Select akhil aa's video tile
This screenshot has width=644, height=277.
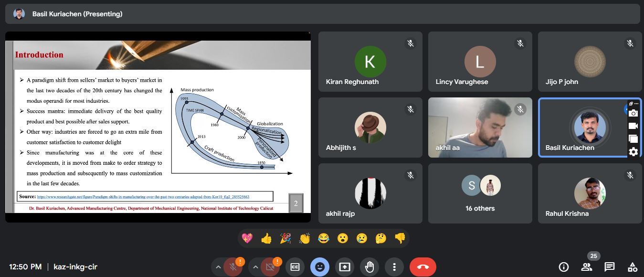(x=480, y=128)
